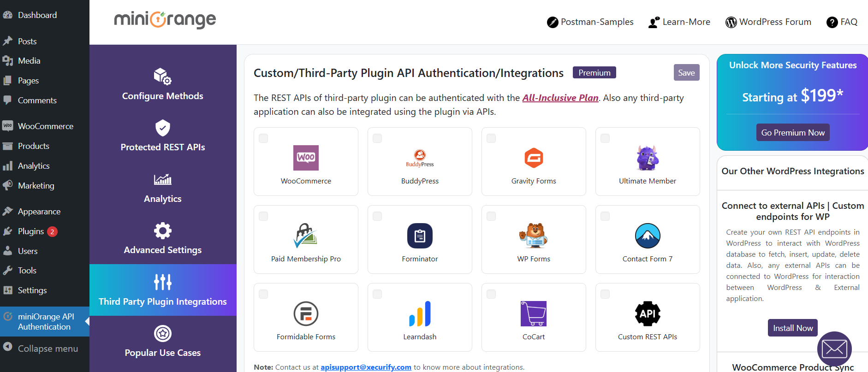The width and height of the screenshot is (868, 372).
Task: Enable the Learndash integration checkbox
Action: [377, 294]
